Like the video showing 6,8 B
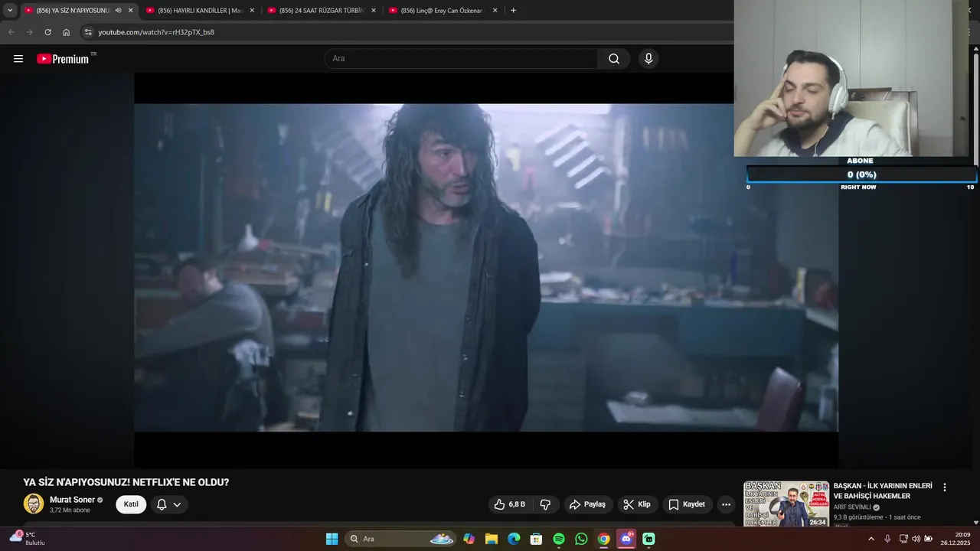This screenshot has width=980, height=551. [510, 504]
